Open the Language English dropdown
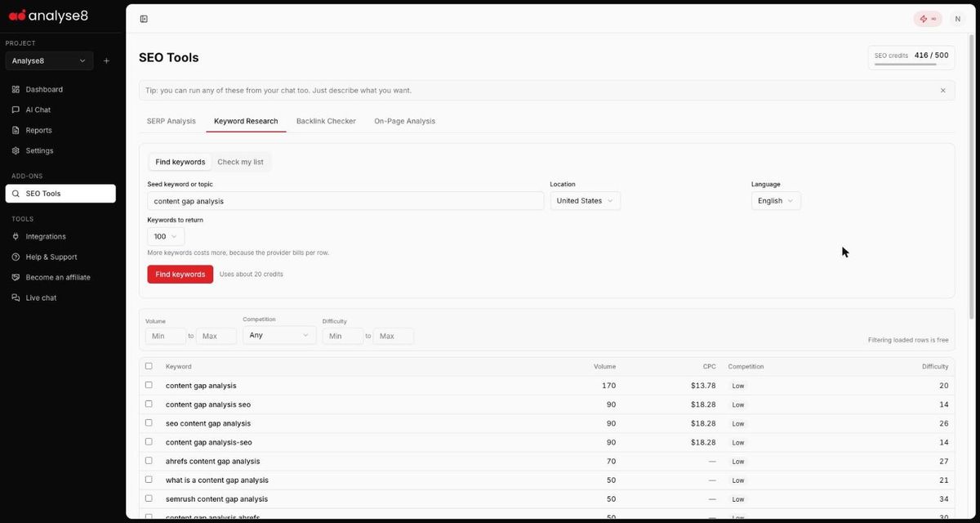980x523 pixels. tap(776, 201)
